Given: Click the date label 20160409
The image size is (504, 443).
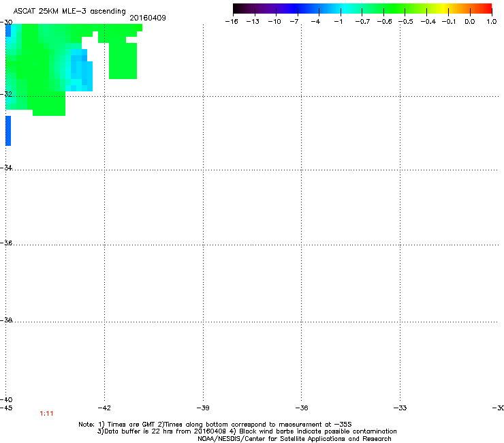Looking at the screenshot, I should coord(148,18).
